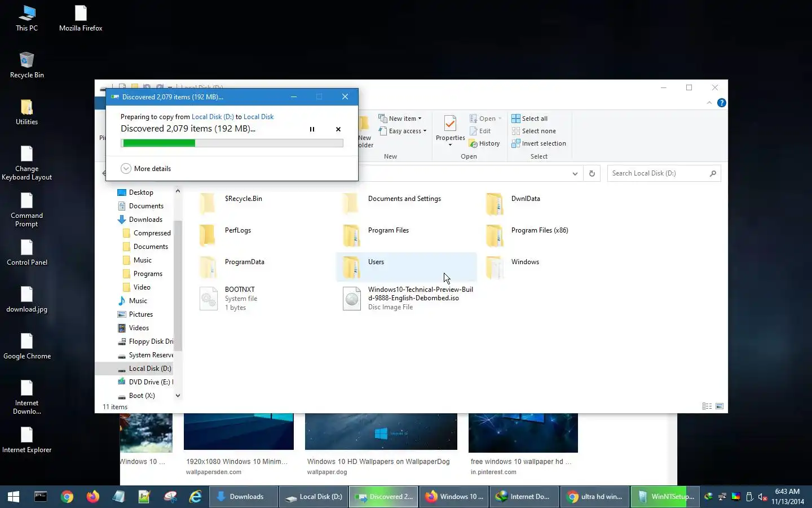The image size is (812, 508).
Task: Select Downloads in navigation pane
Action: (x=140, y=220)
